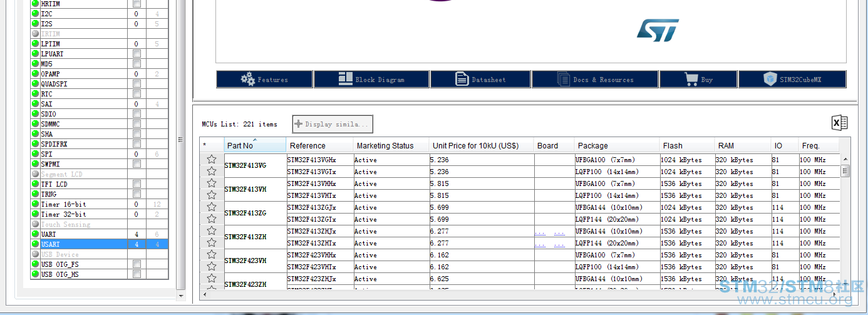Edit the I2C count field
This screenshot has height=315, width=868.
pos(137,14)
